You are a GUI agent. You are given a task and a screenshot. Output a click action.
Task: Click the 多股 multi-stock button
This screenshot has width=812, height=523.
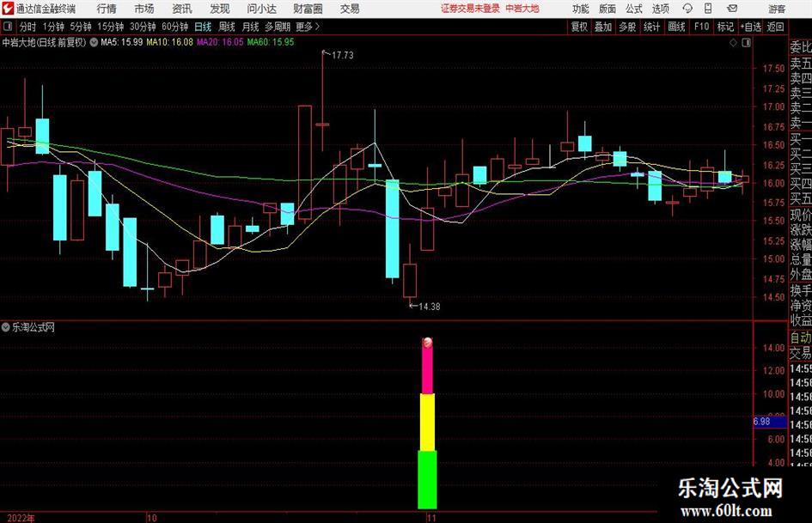[627, 27]
